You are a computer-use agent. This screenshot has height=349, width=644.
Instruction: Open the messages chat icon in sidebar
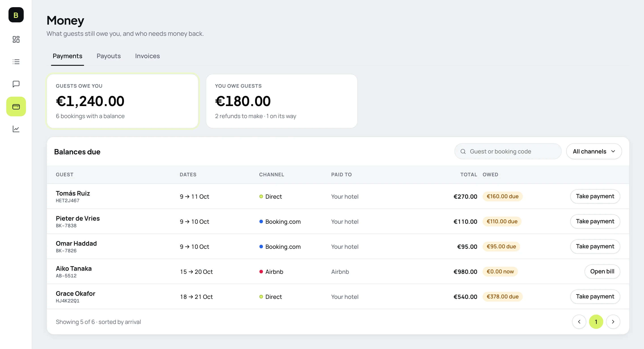[16, 84]
